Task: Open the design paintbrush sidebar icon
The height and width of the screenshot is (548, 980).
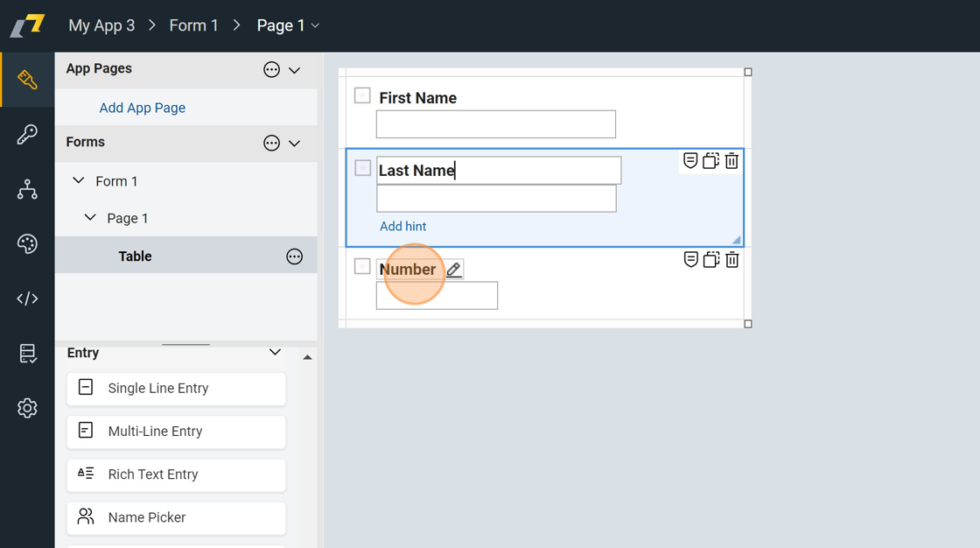Action: [27, 80]
